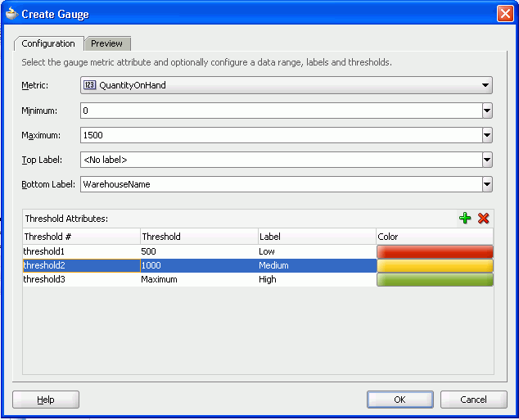Click the Color column header
This screenshot has width=519, height=420.
[435, 237]
